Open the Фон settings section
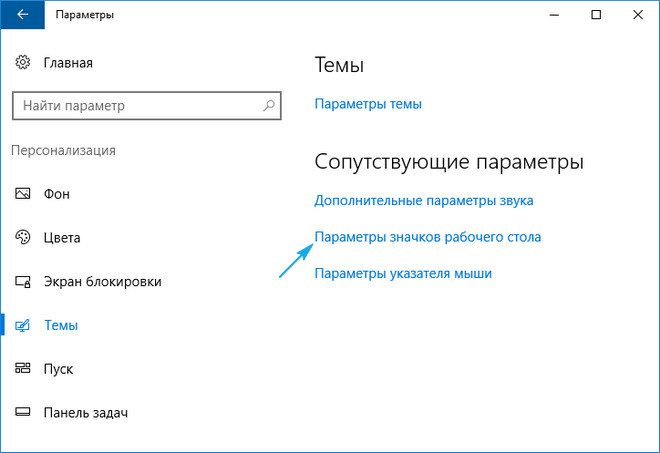Image resolution: width=660 pixels, height=453 pixels. pyautogui.click(x=56, y=194)
